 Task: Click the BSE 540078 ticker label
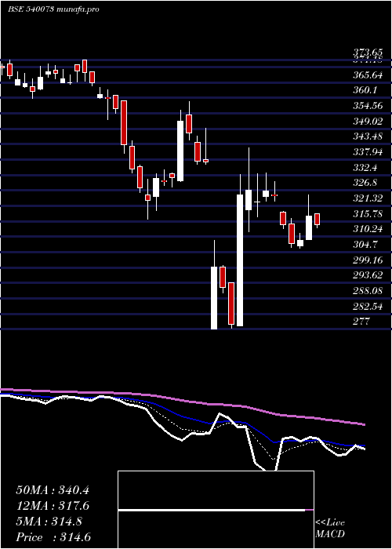coord(31,9)
